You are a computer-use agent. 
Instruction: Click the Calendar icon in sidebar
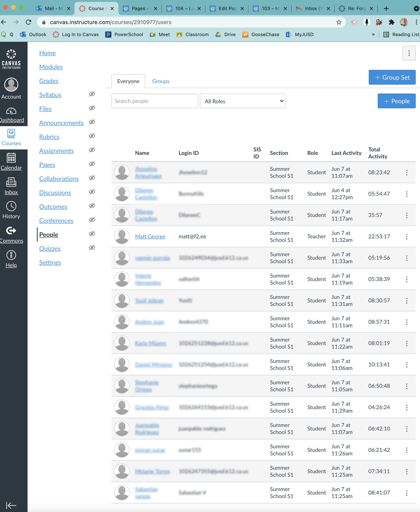coord(11,158)
